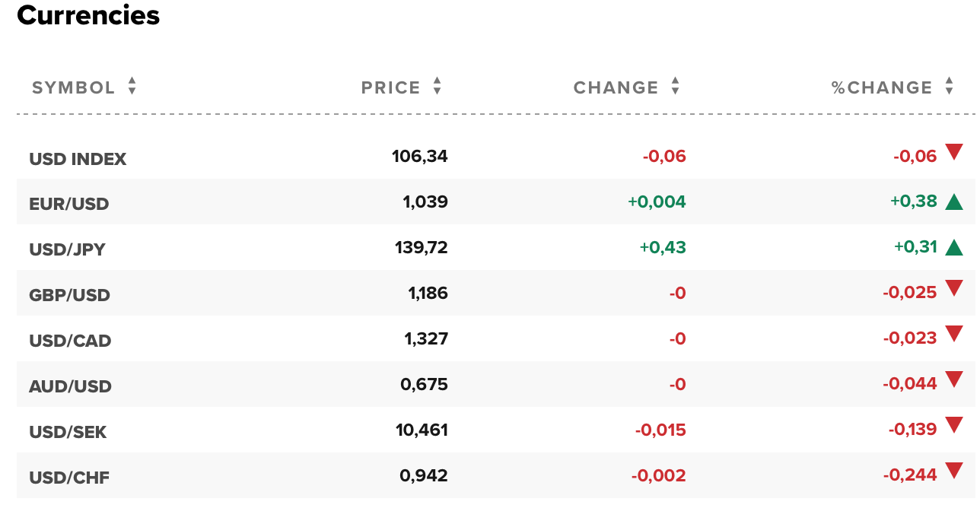Click the green up arrow for USD/JPY
The image size is (980, 508).
coord(954,247)
